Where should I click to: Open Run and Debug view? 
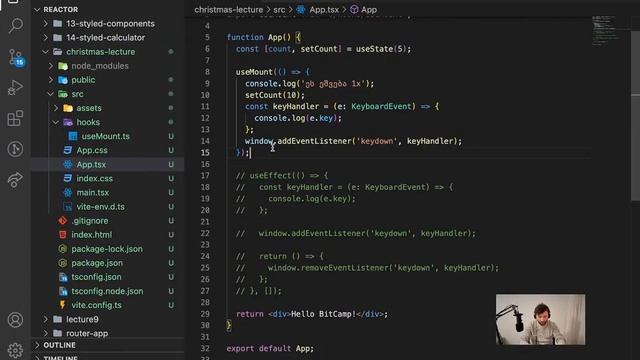(x=15, y=87)
